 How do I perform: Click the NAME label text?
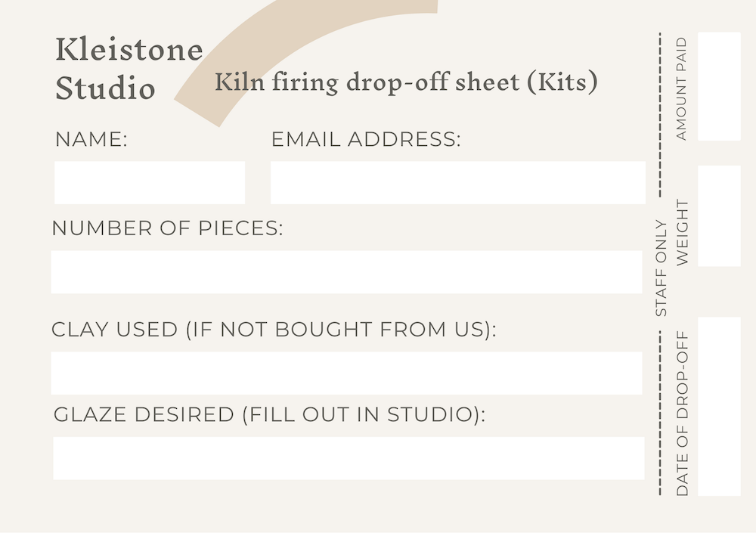click(x=91, y=139)
